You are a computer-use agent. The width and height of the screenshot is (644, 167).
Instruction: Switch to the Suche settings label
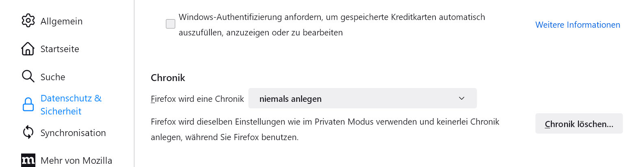coord(53,77)
